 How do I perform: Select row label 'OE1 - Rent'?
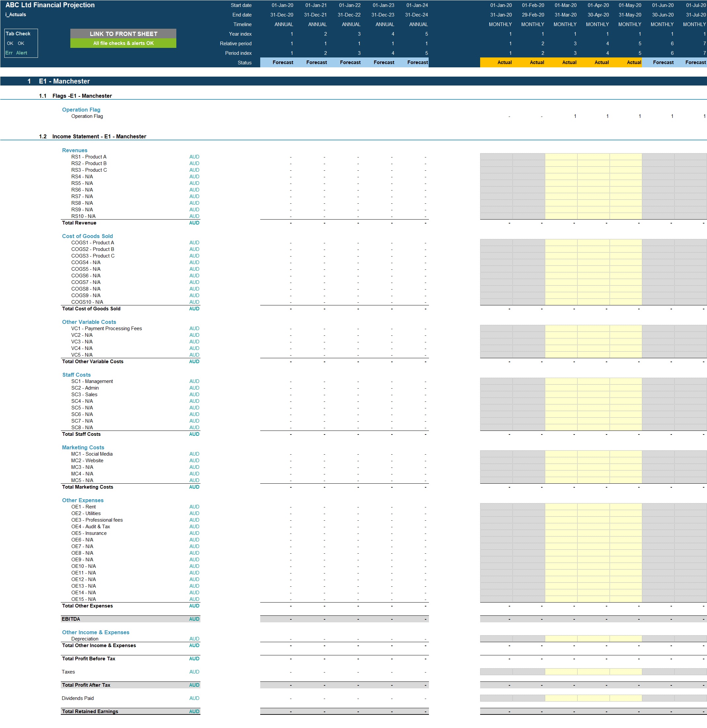[x=84, y=506]
